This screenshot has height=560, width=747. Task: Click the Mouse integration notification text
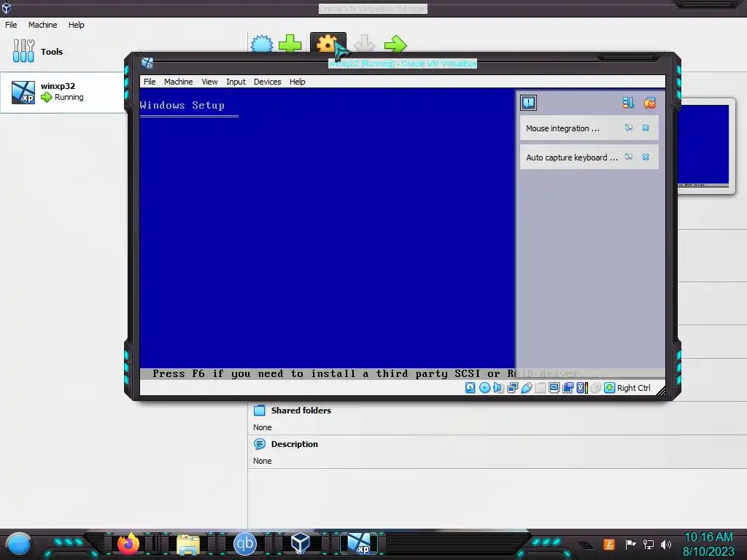[562, 128]
